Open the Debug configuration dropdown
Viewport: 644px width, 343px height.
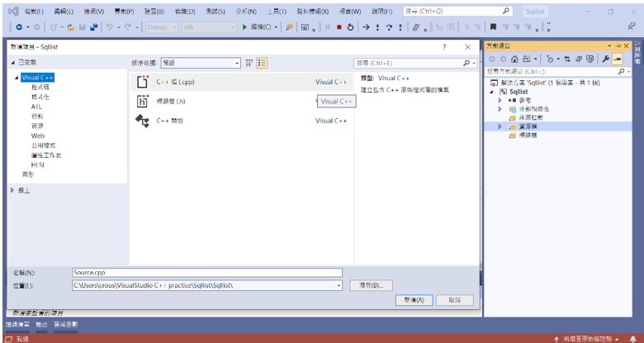[x=162, y=27]
